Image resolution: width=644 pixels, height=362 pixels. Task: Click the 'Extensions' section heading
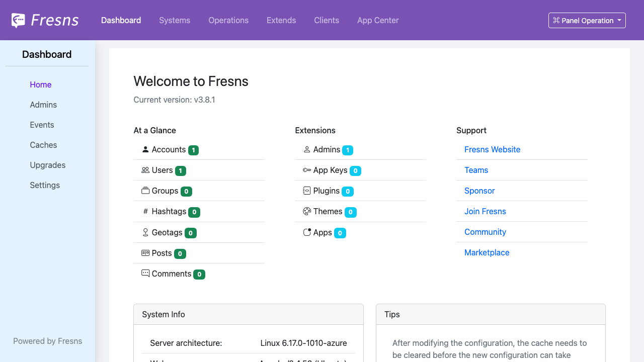[x=315, y=130]
